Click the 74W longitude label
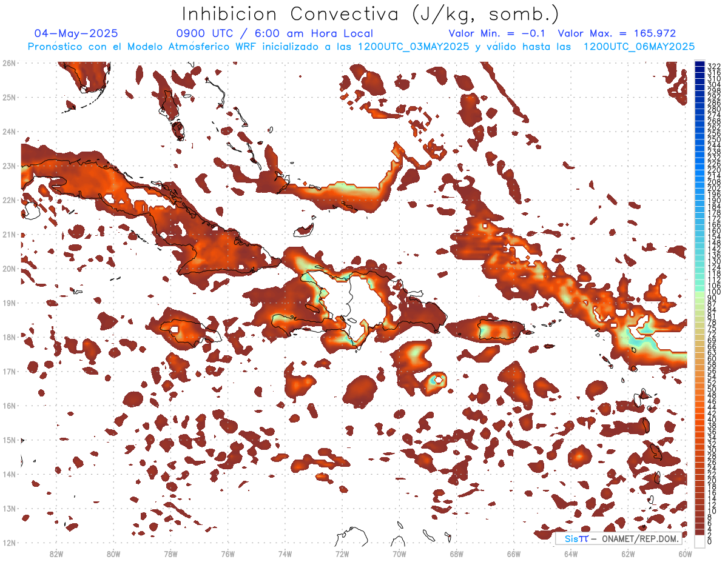 [285, 553]
